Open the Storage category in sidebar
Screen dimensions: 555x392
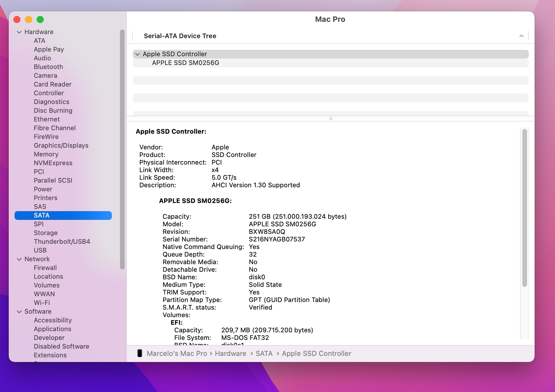click(x=45, y=233)
